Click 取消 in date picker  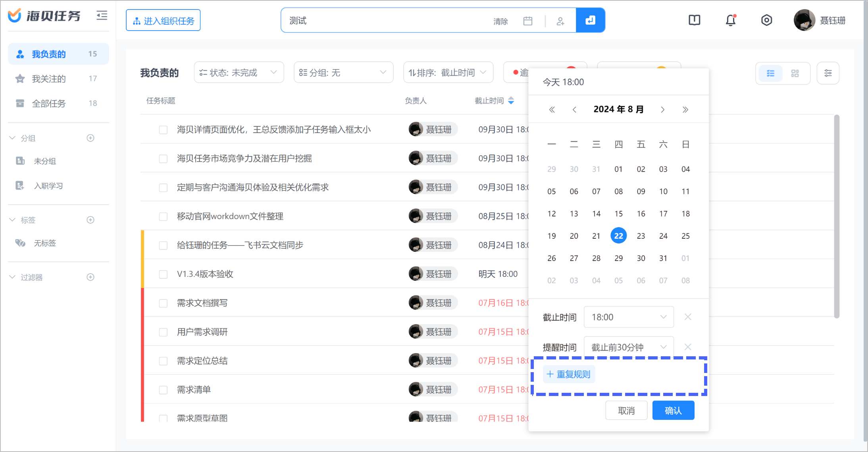click(x=626, y=410)
